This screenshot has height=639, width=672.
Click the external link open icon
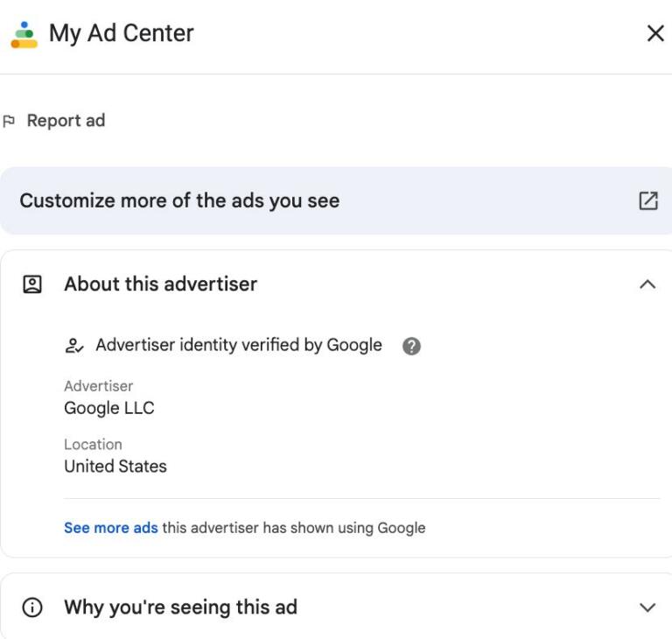click(648, 200)
